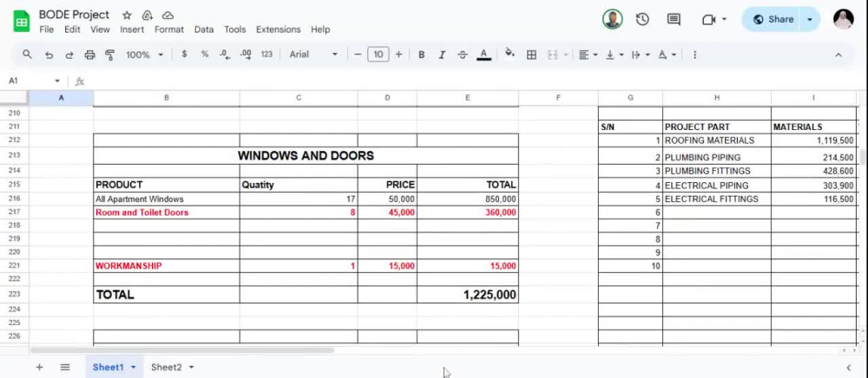The width and height of the screenshot is (868, 378).
Task: Open the Data menu
Action: coord(204,29)
